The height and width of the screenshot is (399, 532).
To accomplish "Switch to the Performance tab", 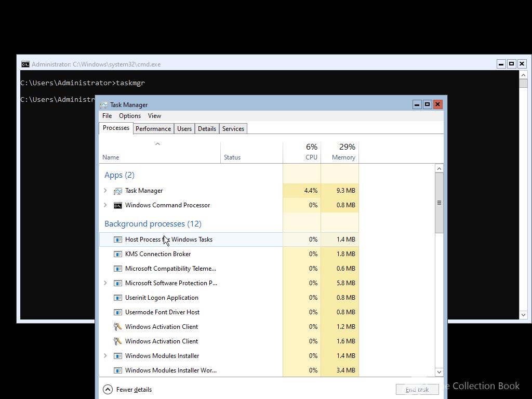I will coord(153,129).
